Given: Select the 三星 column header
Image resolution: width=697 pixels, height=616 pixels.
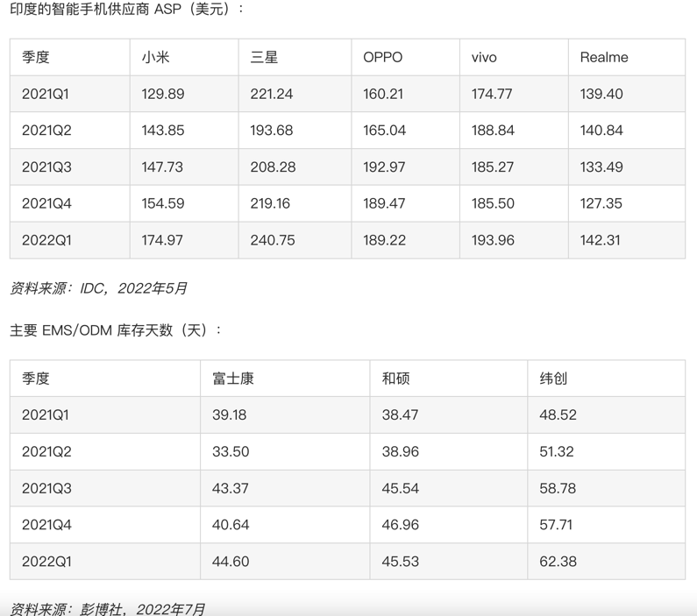Looking at the screenshot, I should 264,57.
